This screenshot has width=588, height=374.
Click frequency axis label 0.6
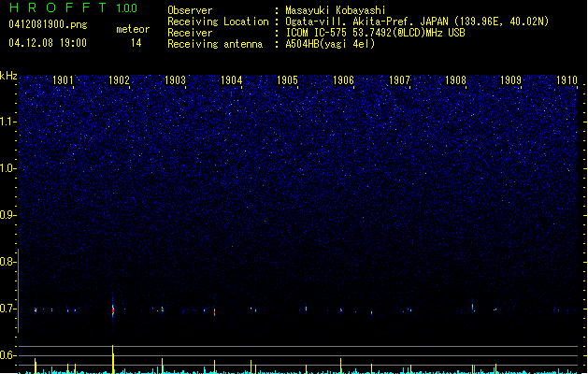[7, 355]
